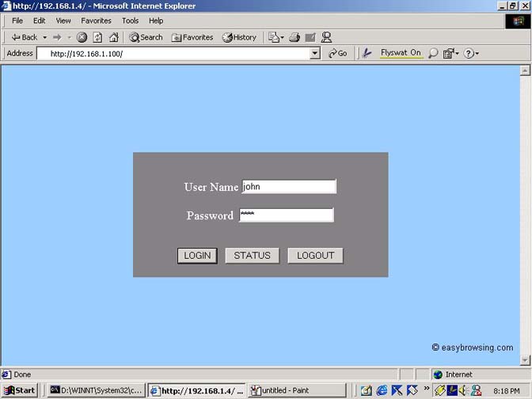532x399 pixels.
Task: Expand the Mail button dropdown
Action: tap(282, 37)
